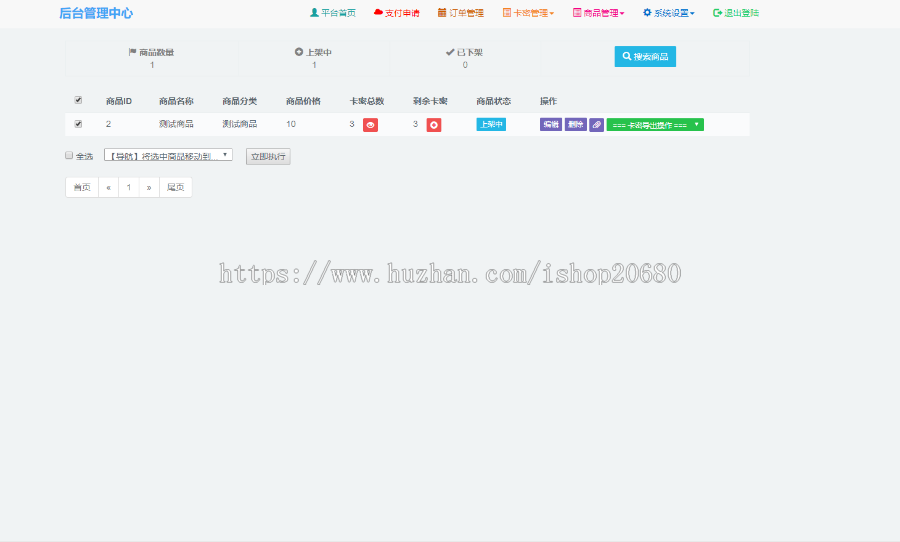The height and width of the screenshot is (542, 900).
Task: Click the red eye icon under 卡密总数
Action: pos(370,125)
